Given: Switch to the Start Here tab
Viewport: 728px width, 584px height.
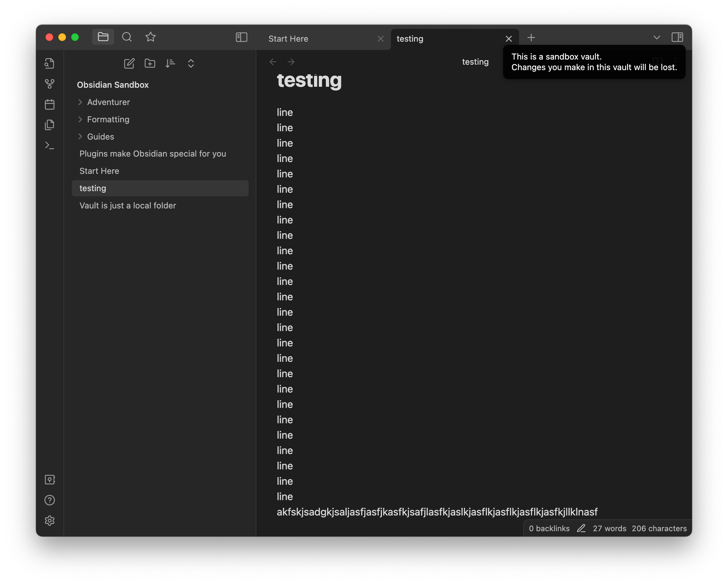Looking at the screenshot, I should click(288, 38).
